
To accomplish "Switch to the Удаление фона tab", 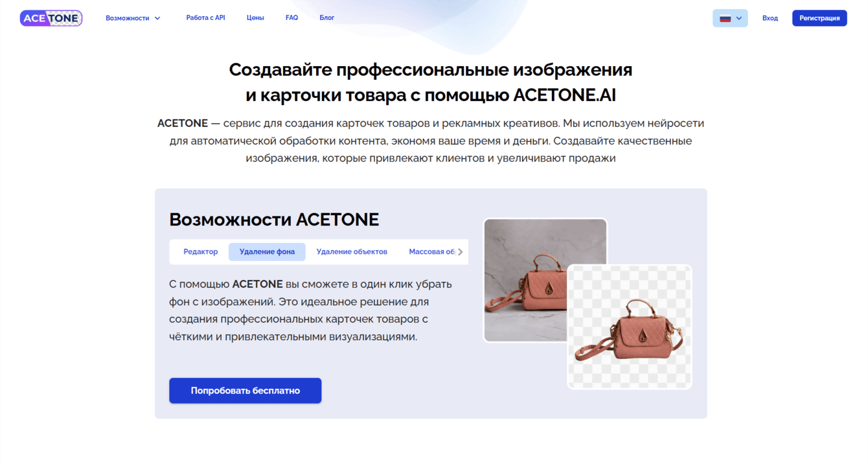I will (267, 252).
